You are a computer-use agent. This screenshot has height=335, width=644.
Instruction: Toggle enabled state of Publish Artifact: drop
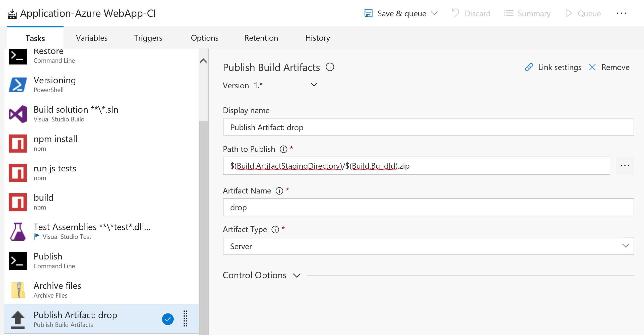tap(168, 319)
